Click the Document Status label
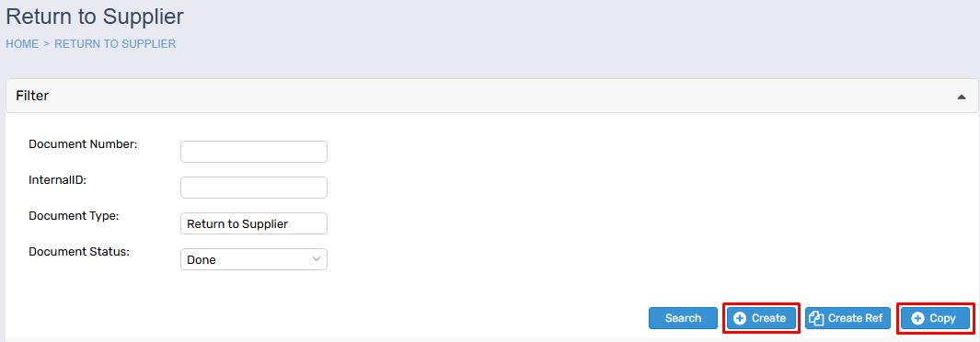Screen dimensions: 980x342 79,252
